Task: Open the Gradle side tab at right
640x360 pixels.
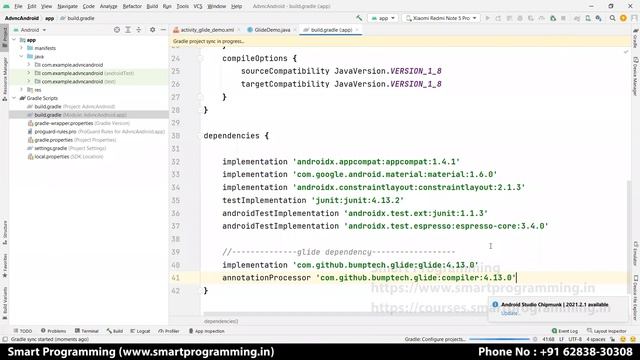Action: [635, 39]
